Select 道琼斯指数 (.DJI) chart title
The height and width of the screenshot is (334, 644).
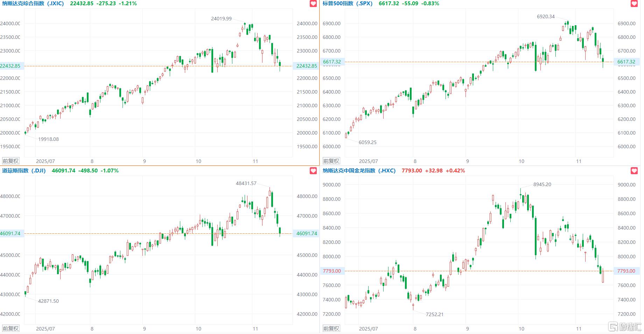point(24,171)
